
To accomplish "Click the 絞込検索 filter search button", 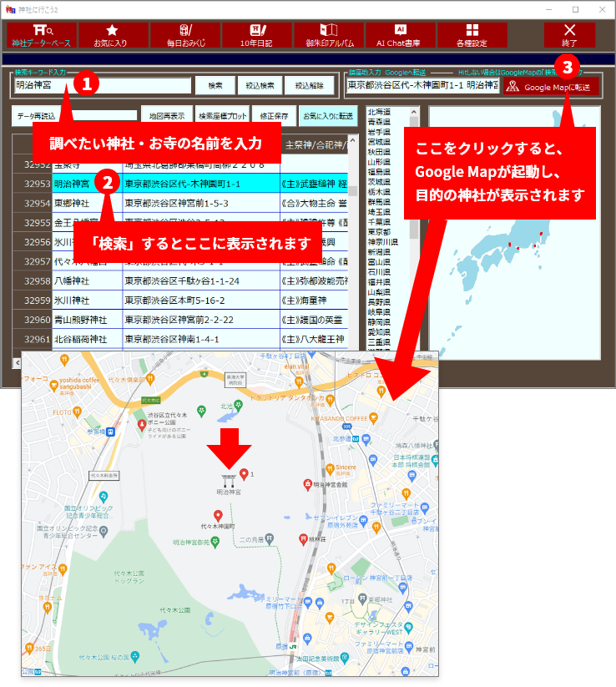I will [260, 86].
